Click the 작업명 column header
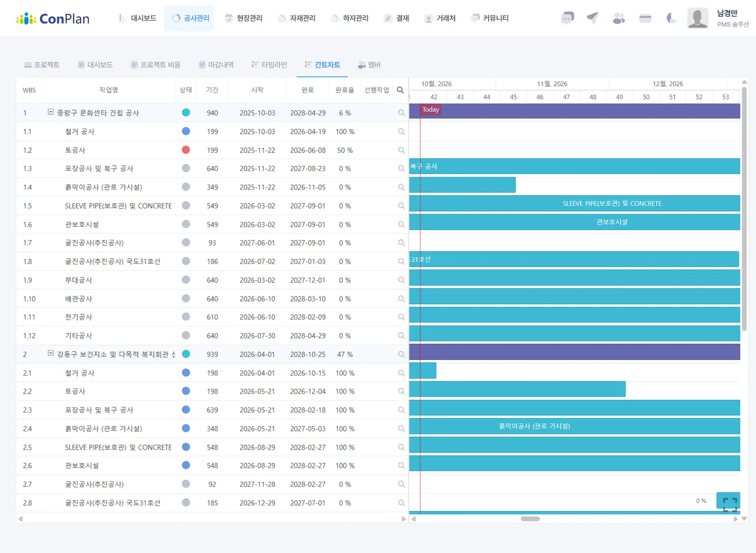The width and height of the screenshot is (756, 553). (109, 90)
